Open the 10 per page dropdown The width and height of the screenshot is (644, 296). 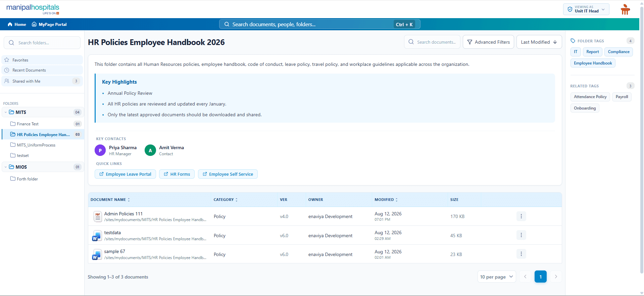pyautogui.click(x=497, y=277)
